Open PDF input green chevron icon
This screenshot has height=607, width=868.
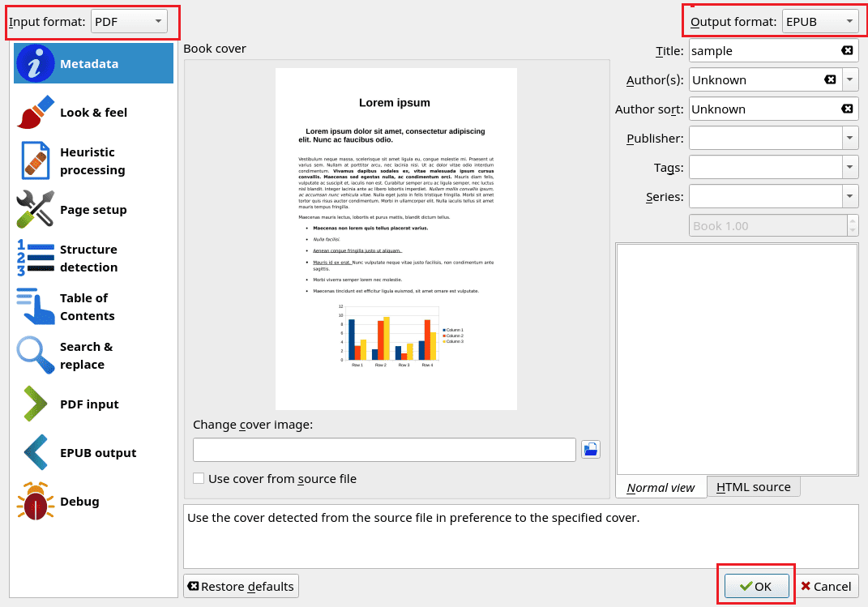[36, 404]
